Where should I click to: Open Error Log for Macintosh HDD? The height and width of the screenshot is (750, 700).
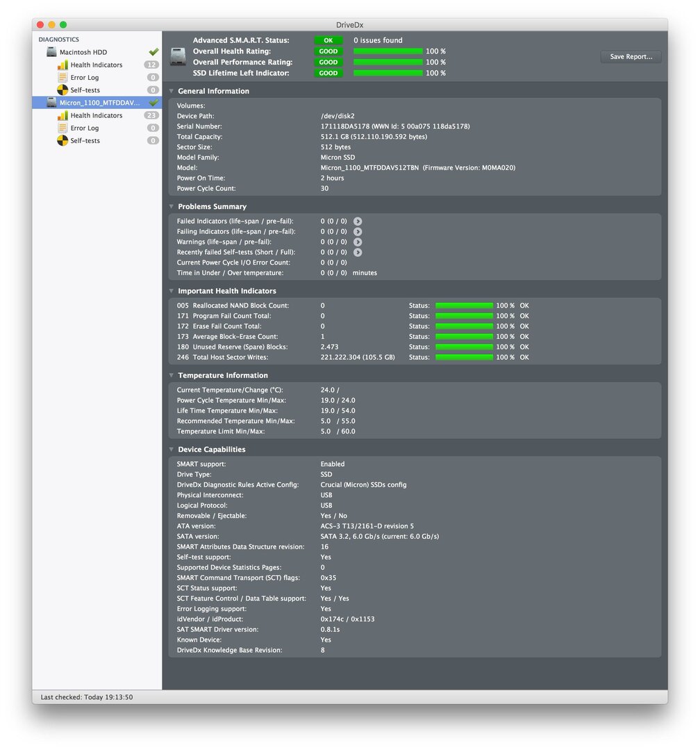(x=97, y=77)
